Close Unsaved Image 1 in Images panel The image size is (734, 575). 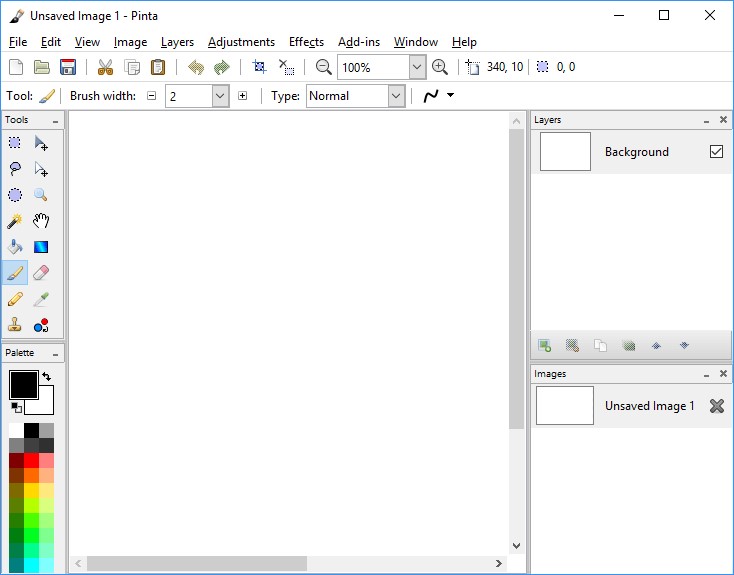717,406
